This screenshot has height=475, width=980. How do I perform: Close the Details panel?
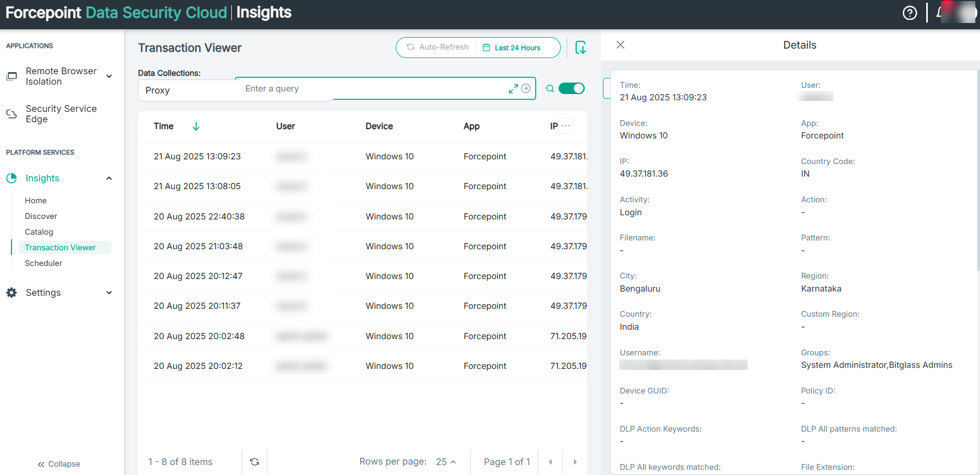(620, 45)
